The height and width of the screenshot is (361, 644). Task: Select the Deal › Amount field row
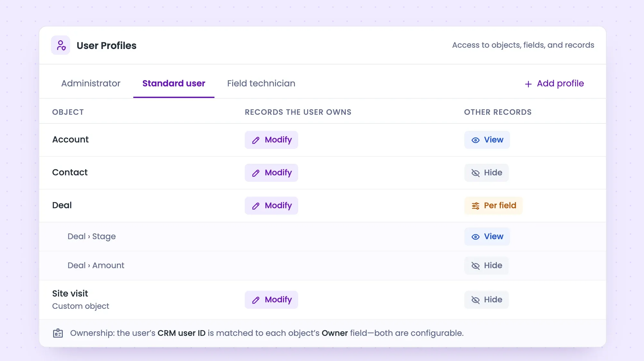tap(323, 266)
